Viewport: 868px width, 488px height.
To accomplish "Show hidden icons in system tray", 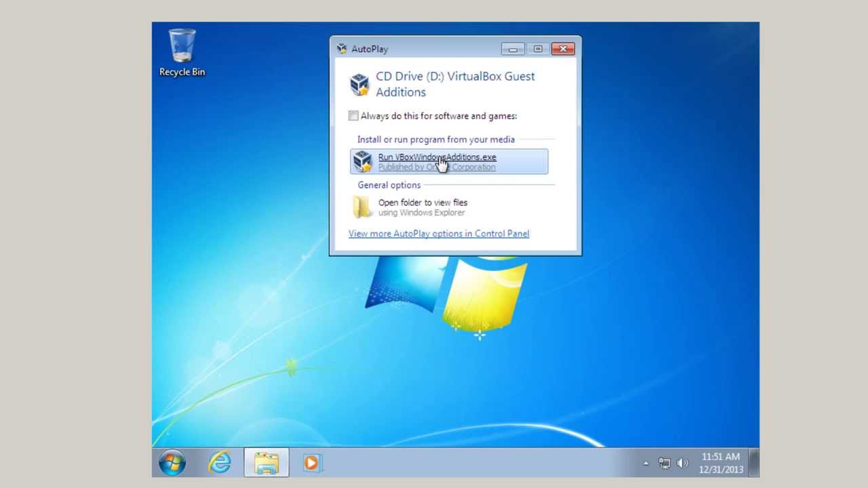I will [x=646, y=464].
